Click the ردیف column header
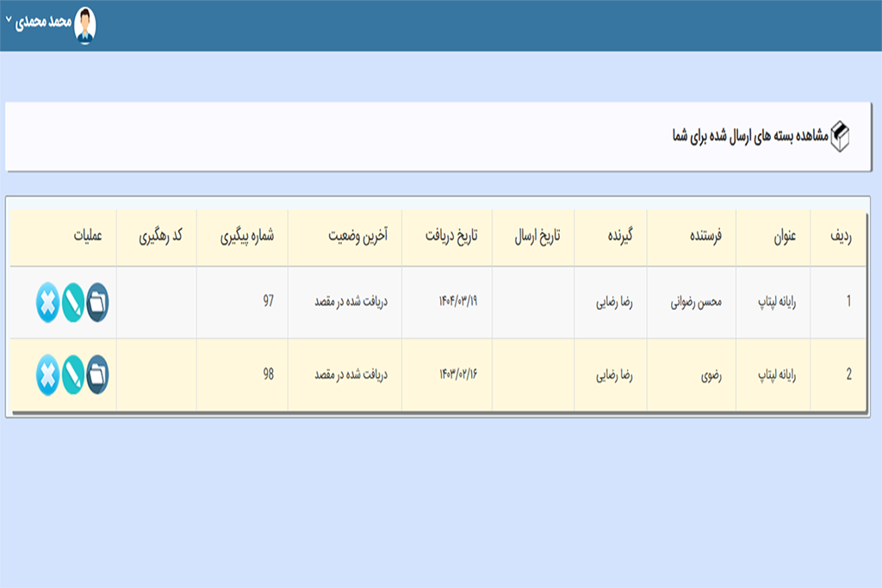This screenshot has height=588, width=882. pyautogui.click(x=840, y=237)
